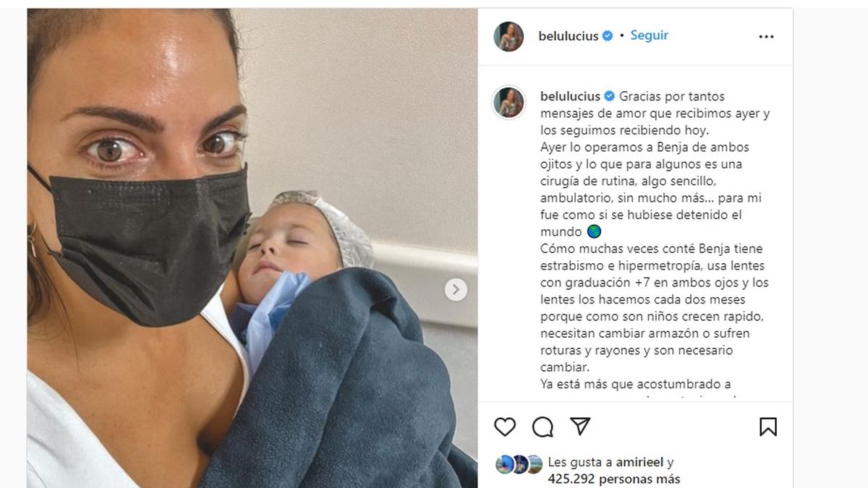Click the globe emoji in the caption

coord(594,232)
